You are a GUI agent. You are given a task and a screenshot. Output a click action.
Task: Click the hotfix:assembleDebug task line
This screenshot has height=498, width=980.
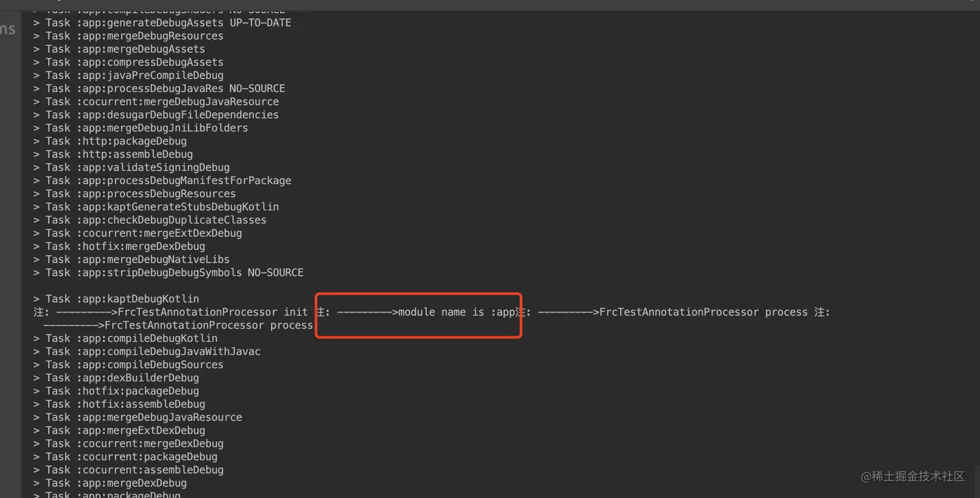pyautogui.click(x=119, y=404)
